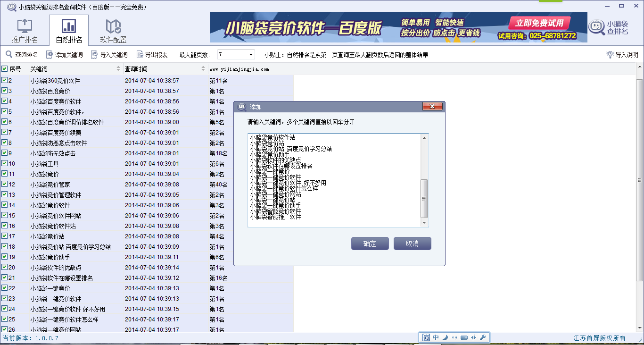Select the row 小脑袋百度竞价续费

(147, 132)
